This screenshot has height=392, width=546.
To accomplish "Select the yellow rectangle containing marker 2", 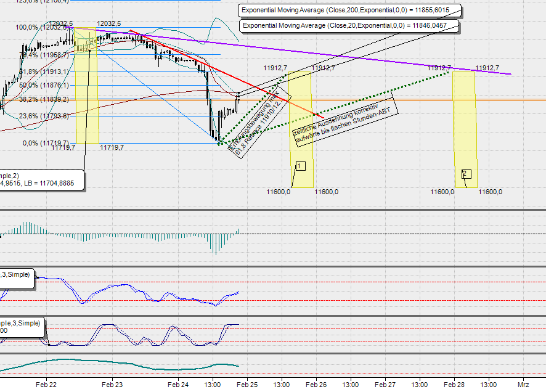I will pyautogui.click(x=465, y=130).
